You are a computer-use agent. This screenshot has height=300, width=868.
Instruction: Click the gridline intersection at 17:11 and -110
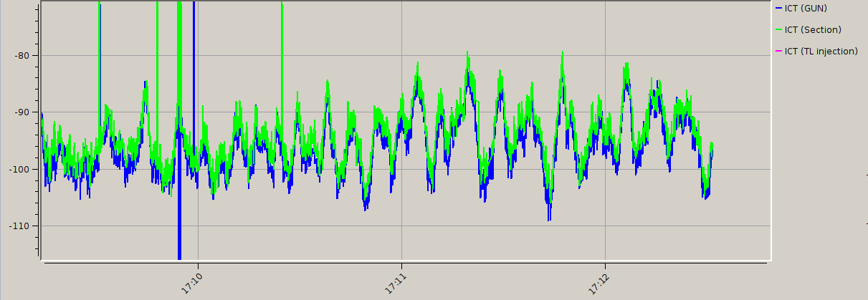(401, 226)
